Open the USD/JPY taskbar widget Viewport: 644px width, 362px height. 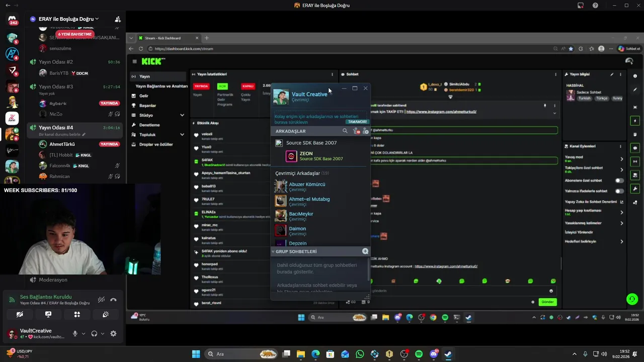click(x=20, y=354)
